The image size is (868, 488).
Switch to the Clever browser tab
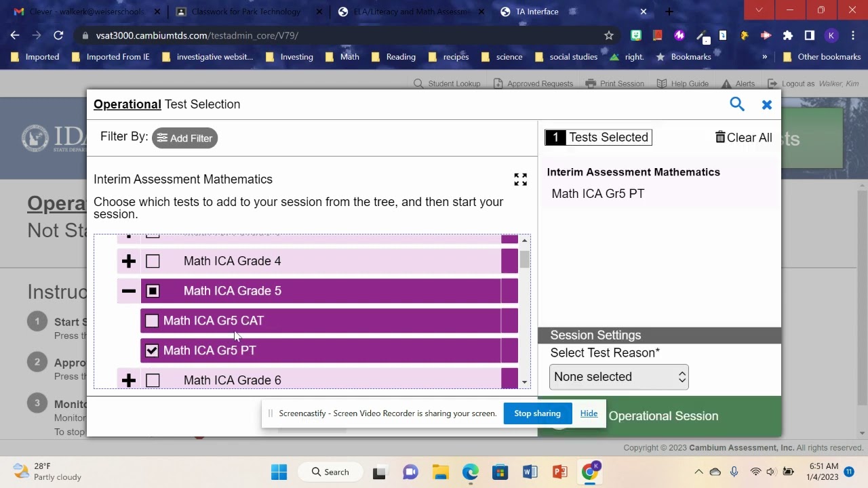pyautogui.click(x=87, y=12)
